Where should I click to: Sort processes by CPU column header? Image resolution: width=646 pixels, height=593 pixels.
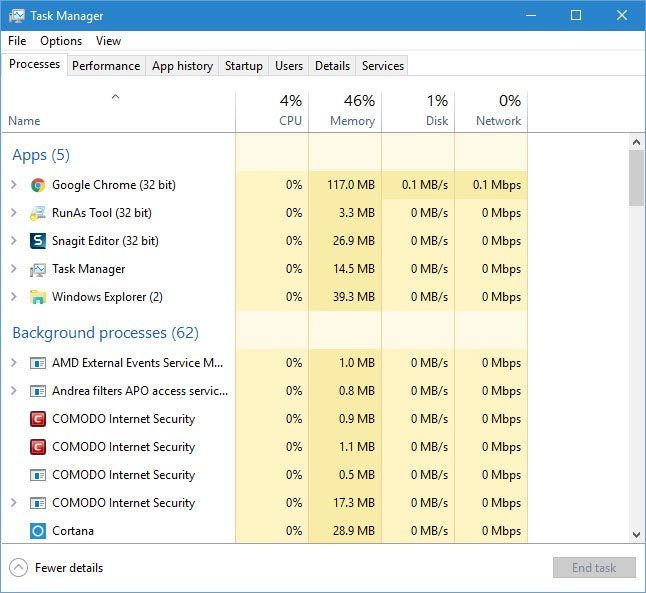[x=272, y=111]
